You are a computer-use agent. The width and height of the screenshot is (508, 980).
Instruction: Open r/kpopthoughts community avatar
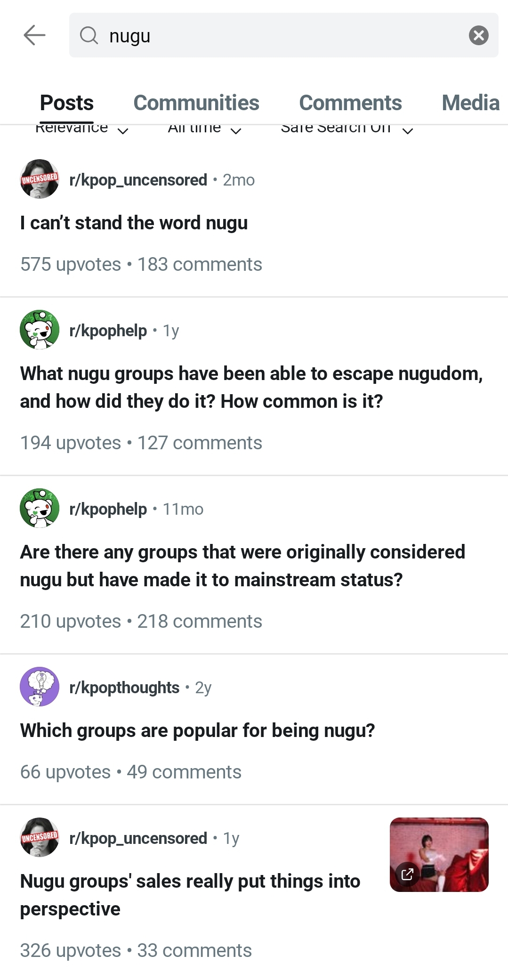click(40, 687)
